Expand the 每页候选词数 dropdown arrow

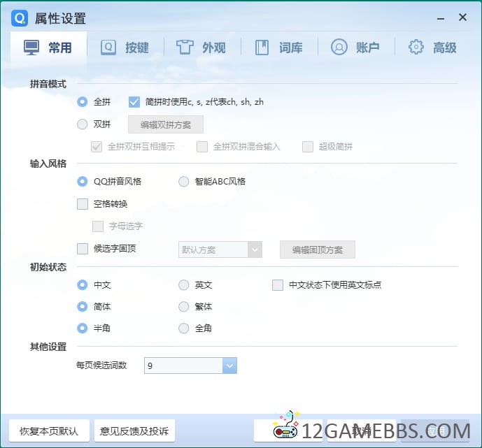pyautogui.click(x=229, y=366)
